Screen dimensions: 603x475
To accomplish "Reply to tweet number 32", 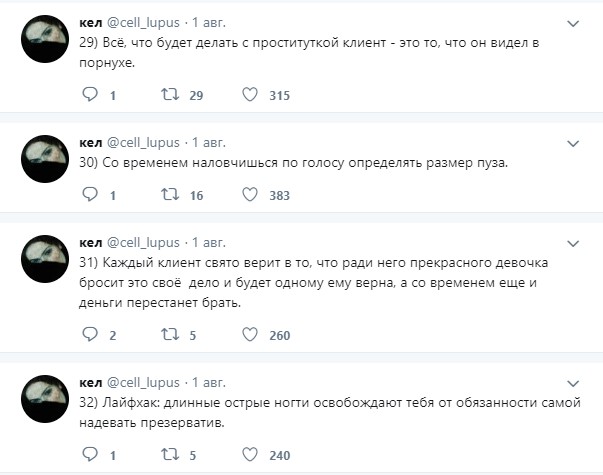I will (x=89, y=455).
